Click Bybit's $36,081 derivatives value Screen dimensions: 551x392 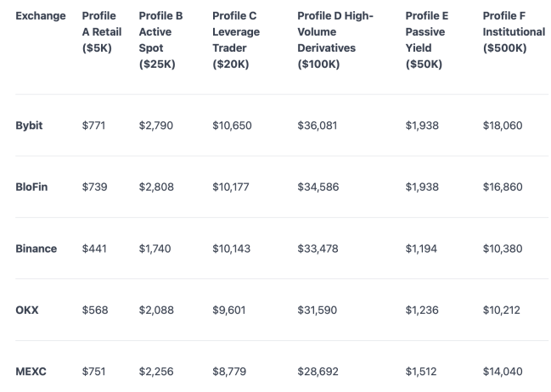coord(317,126)
